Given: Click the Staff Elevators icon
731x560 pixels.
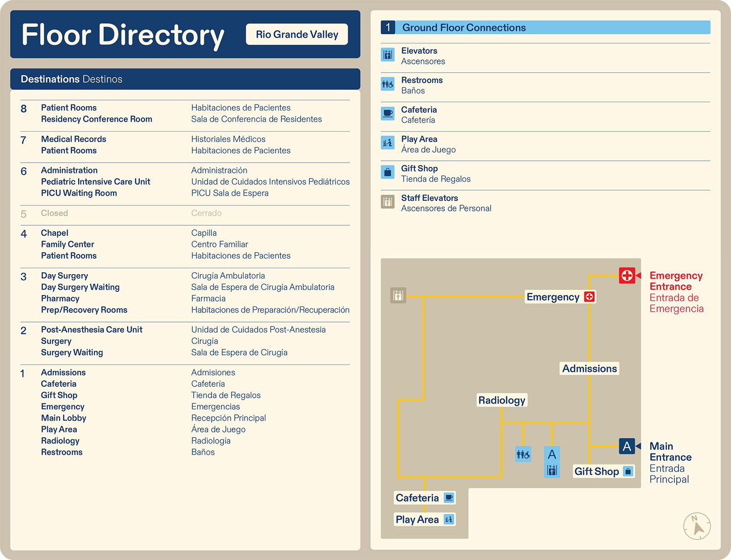Looking at the screenshot, I should click(x=387, y=201).
